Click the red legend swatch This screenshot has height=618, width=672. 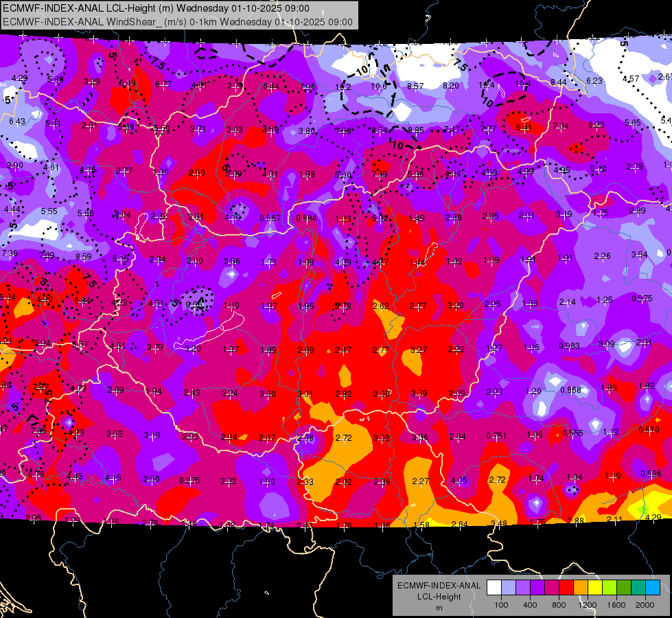point(566,588)
